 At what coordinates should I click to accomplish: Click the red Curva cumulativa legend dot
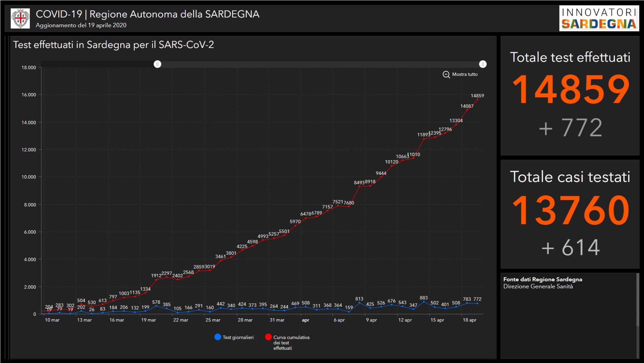coord(268,337)
